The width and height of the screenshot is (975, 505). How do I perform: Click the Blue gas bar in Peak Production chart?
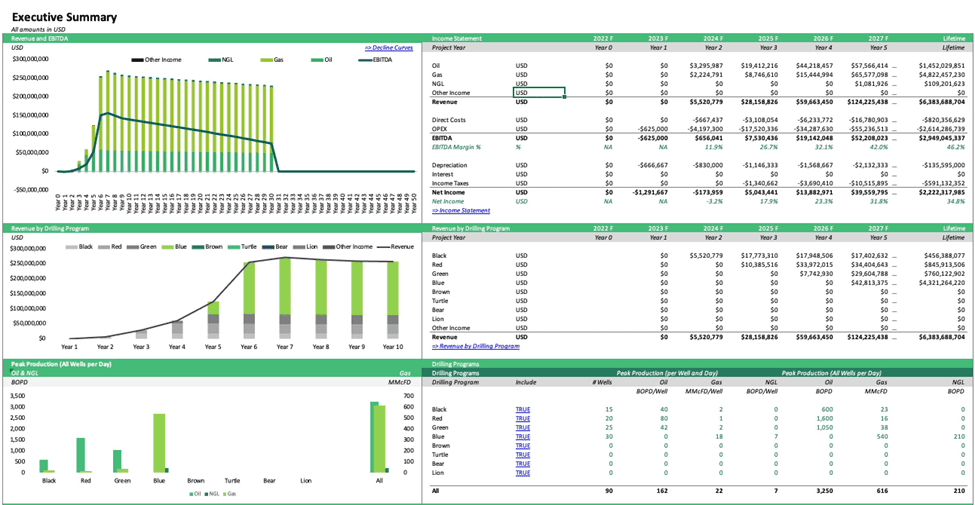159,443
